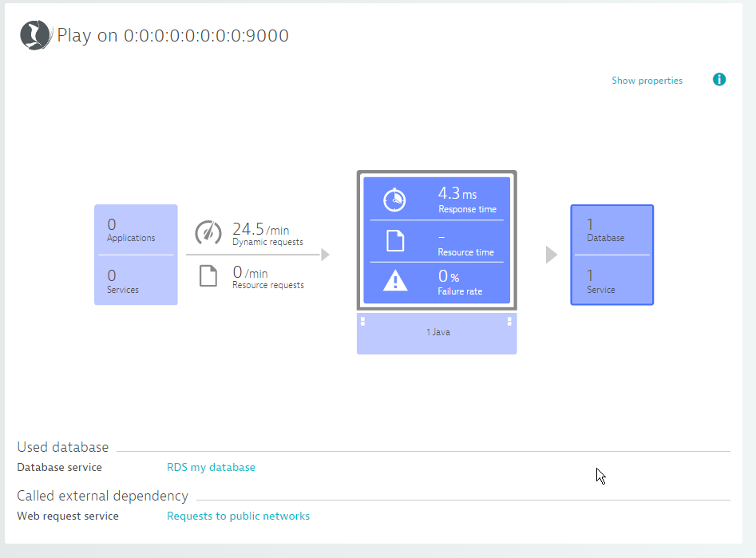Click Show properties link
Image resolution: width=756 pixels, height=558 pixels.
pos(647,81)
